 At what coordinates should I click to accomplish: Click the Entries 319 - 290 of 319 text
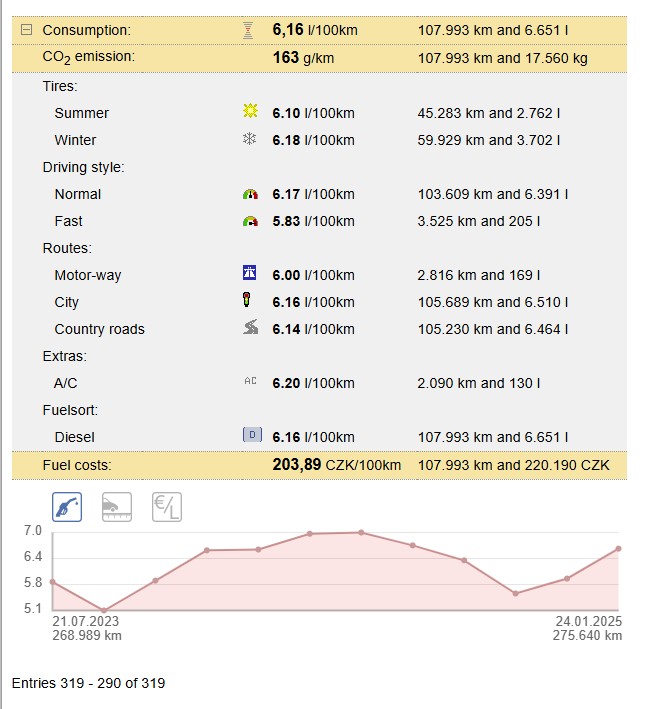(88, 683)
